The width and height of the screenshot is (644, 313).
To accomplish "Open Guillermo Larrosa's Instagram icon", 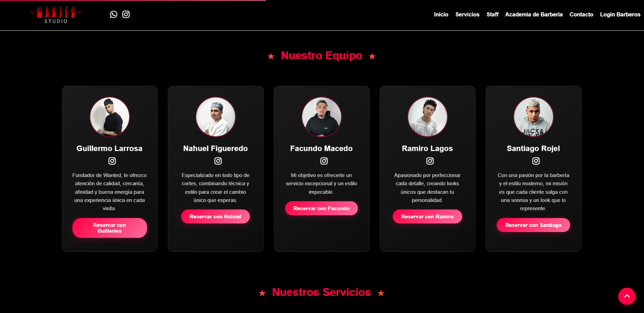I will tap(112, 161).
